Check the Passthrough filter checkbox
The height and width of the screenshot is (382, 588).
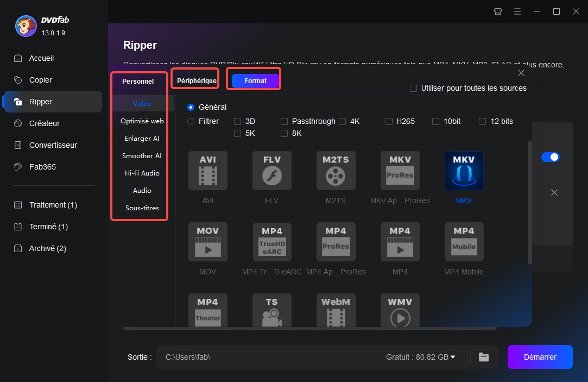point(284,122)
